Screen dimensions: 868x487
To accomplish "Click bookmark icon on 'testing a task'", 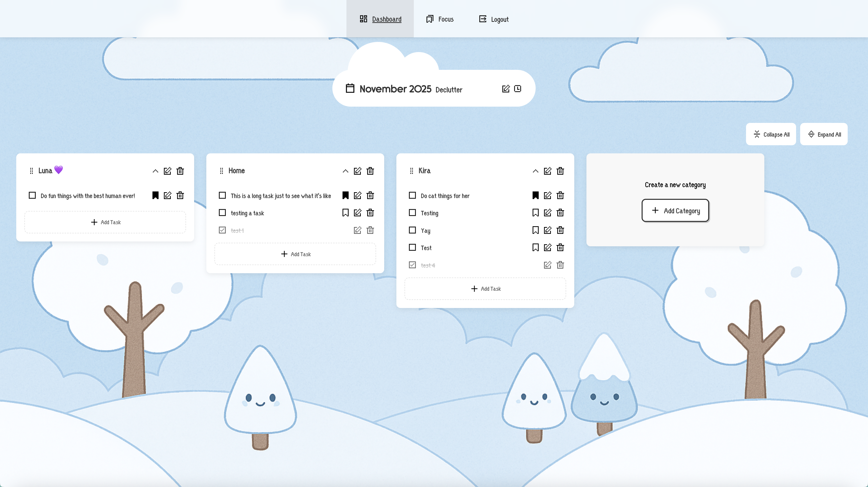I will click(345, 213).
